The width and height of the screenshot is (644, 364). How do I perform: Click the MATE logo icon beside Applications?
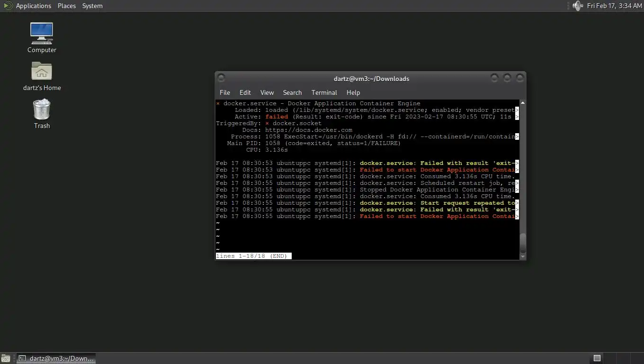point(8,6)
